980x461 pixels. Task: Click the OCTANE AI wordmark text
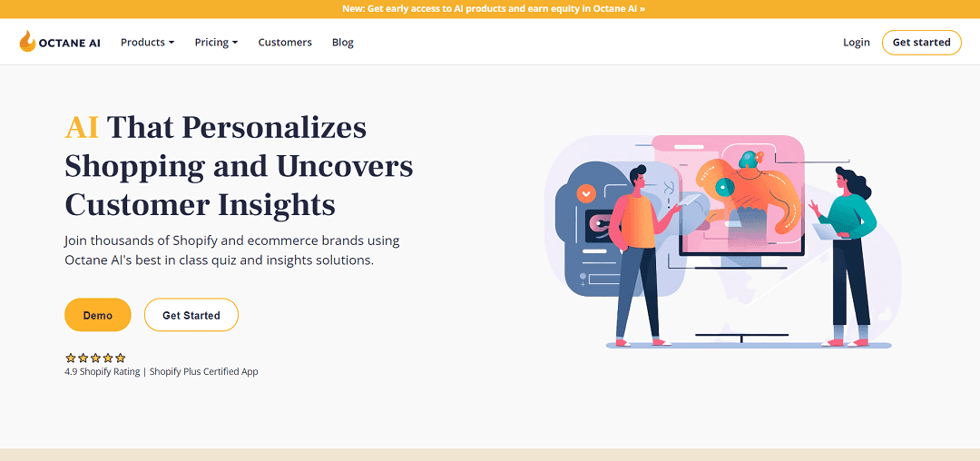(x=69, y=43)
